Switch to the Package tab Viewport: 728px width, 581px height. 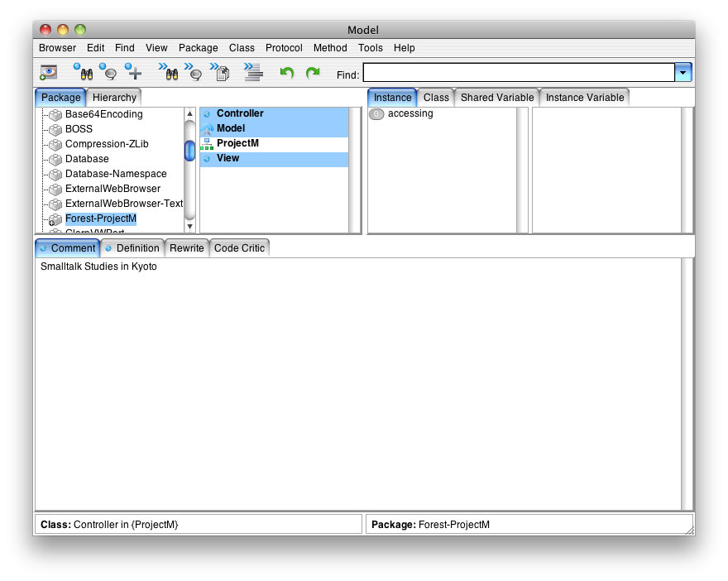click(x=61, y=98)
